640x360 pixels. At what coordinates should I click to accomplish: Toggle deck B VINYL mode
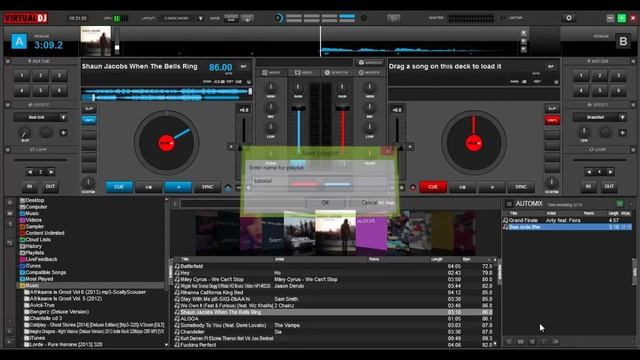552,120
